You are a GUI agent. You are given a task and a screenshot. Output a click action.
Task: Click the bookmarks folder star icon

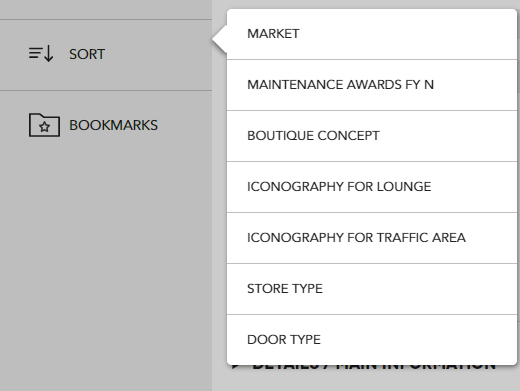[44, 125]
